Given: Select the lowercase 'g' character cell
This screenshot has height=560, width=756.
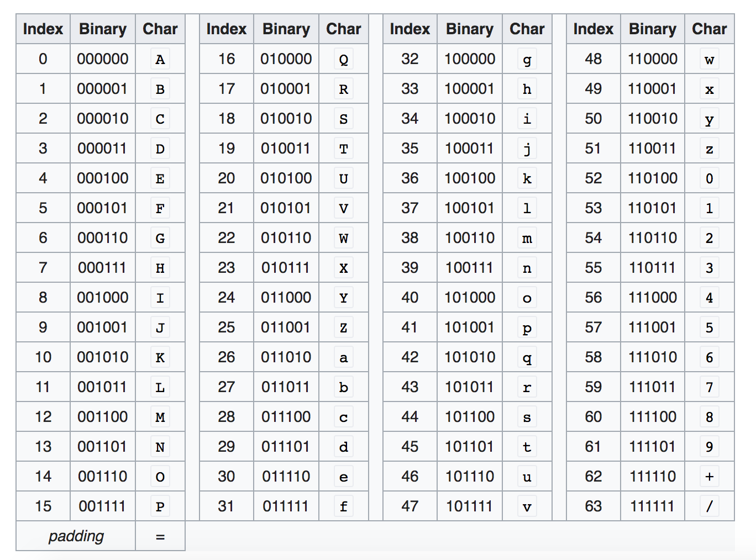Looking at the screenshot, I should [x=527, y=59].
